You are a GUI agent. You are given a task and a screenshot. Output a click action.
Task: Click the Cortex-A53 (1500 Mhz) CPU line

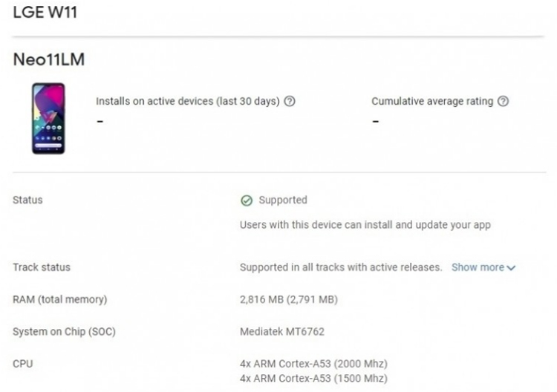[313, 378]
